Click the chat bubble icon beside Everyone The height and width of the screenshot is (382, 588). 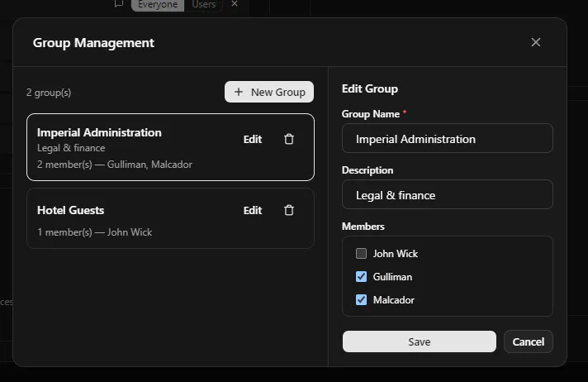coord(119,4)
